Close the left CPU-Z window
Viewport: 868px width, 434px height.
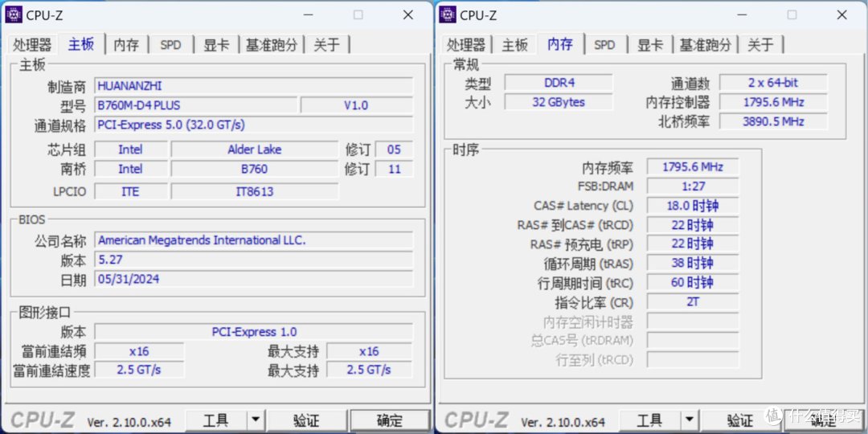pos(408,15)
